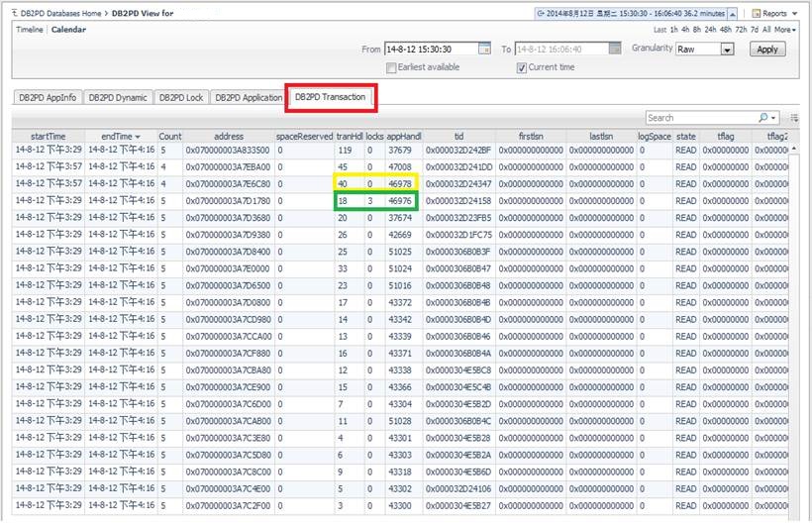The width and height of the screenshot is (812, 525).
Task: Enable the Earliest available checkbox
Action: coord(391,67)
